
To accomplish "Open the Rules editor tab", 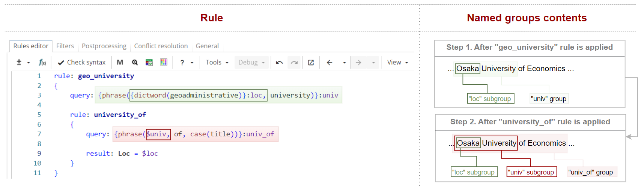I will click(x=31, y=46).
